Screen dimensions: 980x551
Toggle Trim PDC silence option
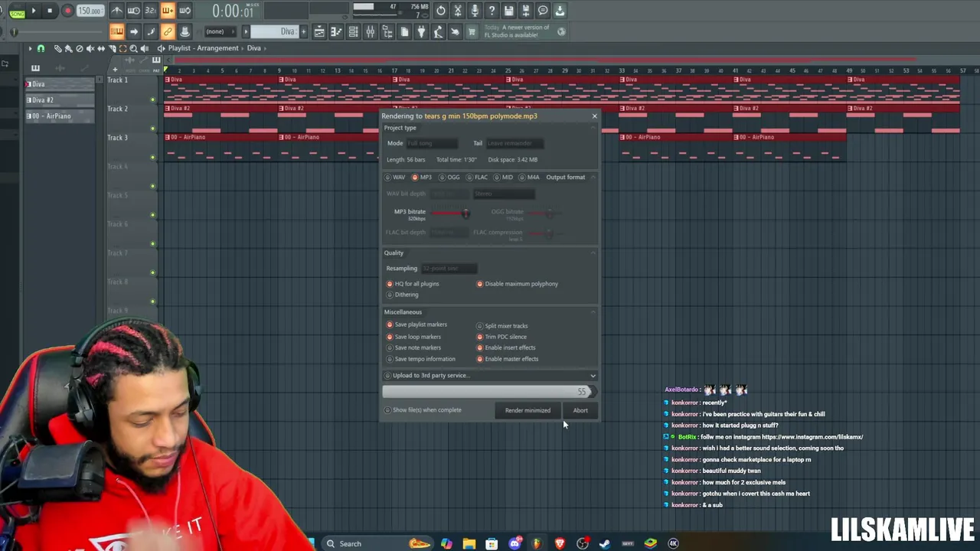[x=501, y=337]
